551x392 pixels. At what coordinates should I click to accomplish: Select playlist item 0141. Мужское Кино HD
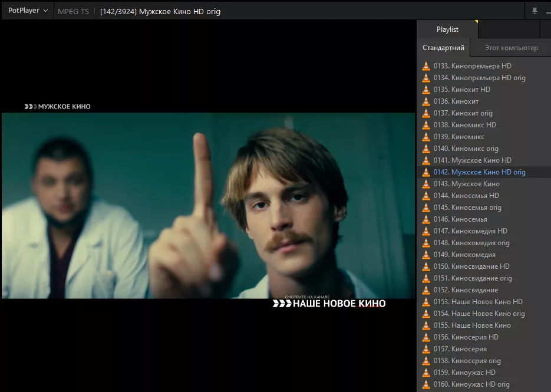484,160
